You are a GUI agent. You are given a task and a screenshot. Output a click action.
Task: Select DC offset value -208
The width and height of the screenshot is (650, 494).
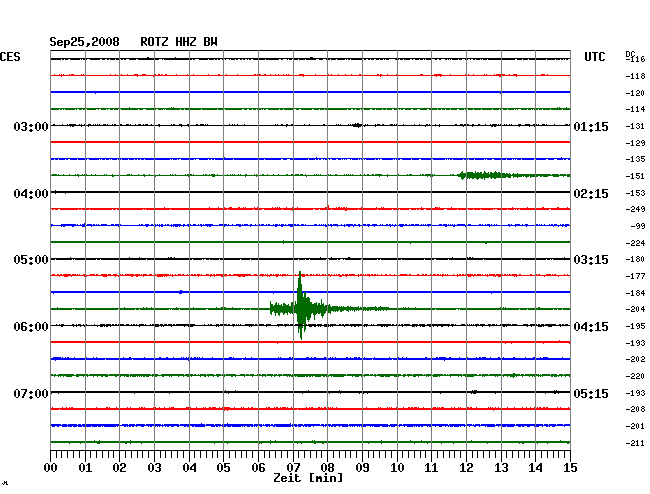(635, 409)
